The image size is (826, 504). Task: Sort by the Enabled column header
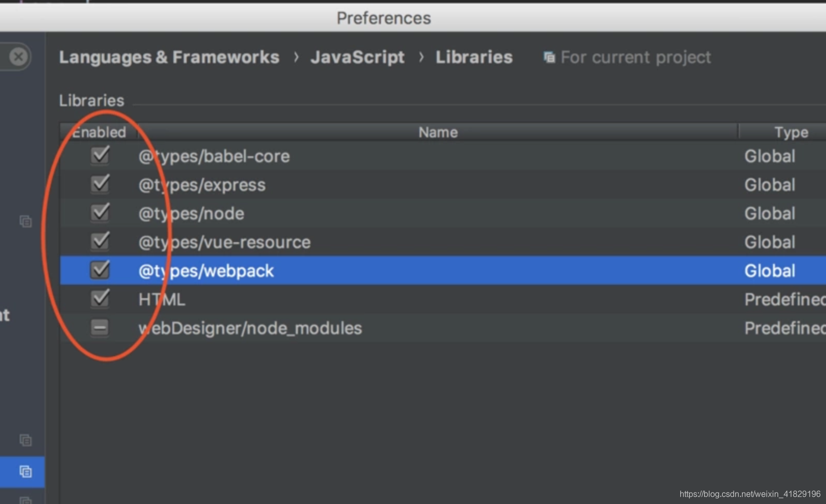click(99, 132)
